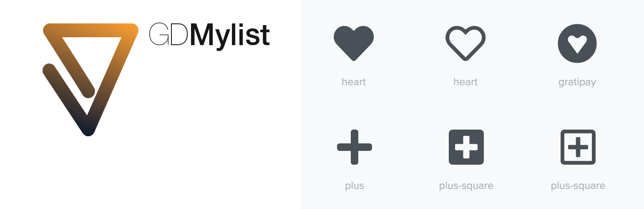The height and width of the screenshot is (209, 644).
Task: Click heart label under outlined heart
Action: pos(465,82)
